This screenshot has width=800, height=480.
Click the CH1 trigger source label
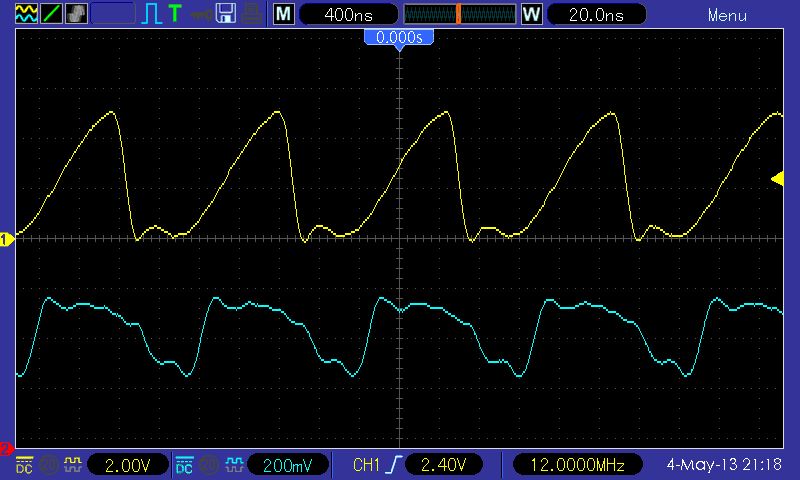tap(366, 465)
